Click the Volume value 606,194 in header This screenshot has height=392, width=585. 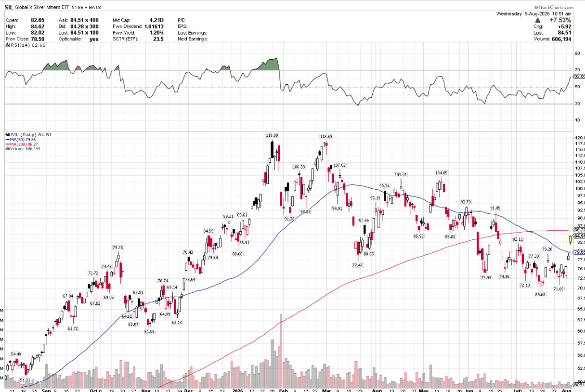(x=560, y=39)
